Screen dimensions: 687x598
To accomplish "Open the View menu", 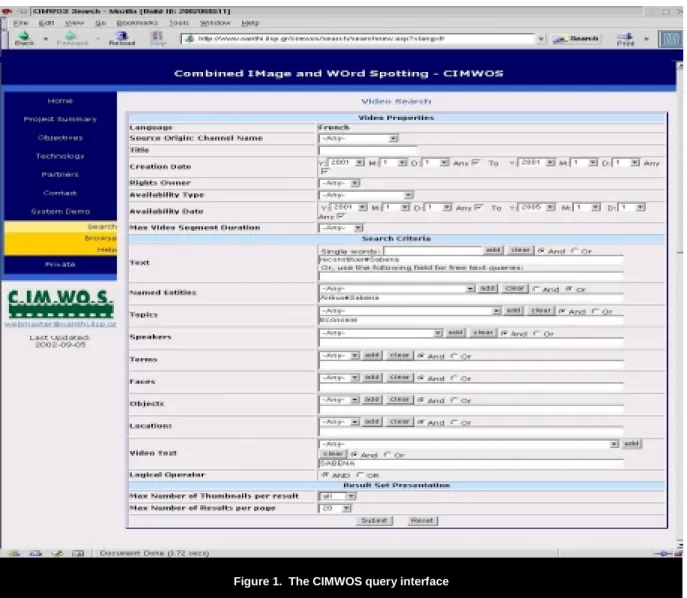I will pos(74,23).
